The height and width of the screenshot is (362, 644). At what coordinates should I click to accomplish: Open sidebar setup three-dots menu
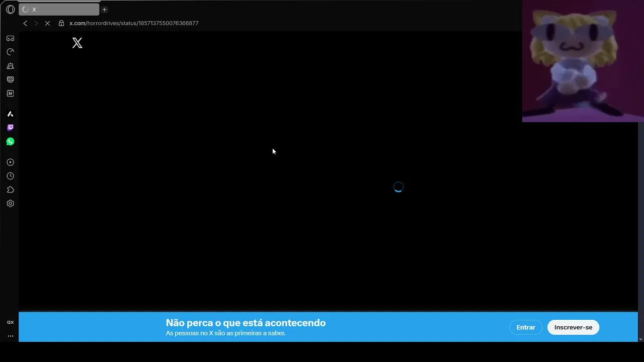coord(10,336)
